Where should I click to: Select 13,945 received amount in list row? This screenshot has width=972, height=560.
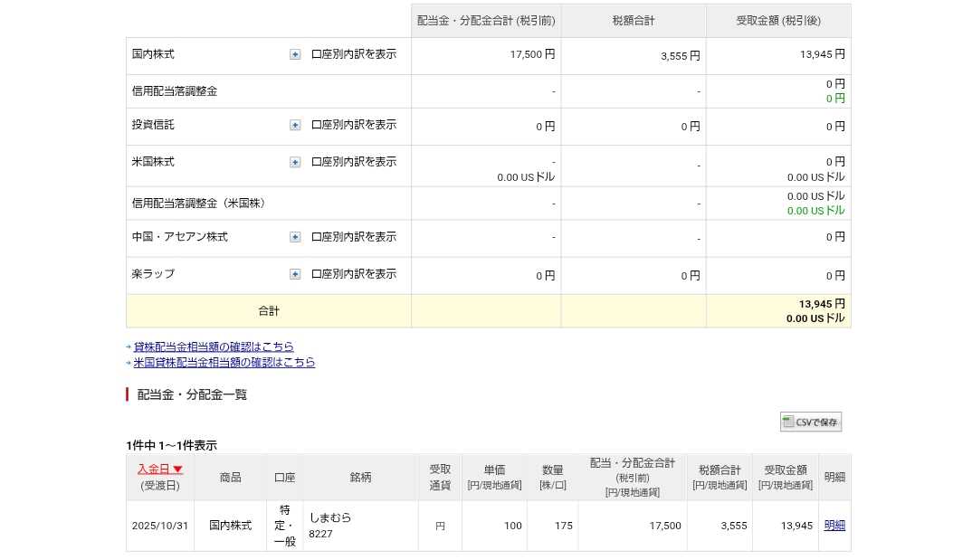(796, 526)
